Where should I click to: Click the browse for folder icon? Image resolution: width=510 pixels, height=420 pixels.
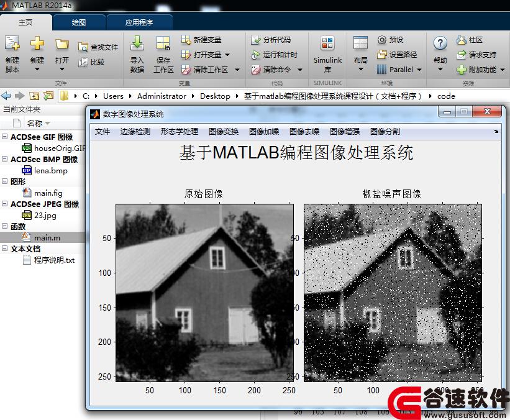(x=48, y=96)
